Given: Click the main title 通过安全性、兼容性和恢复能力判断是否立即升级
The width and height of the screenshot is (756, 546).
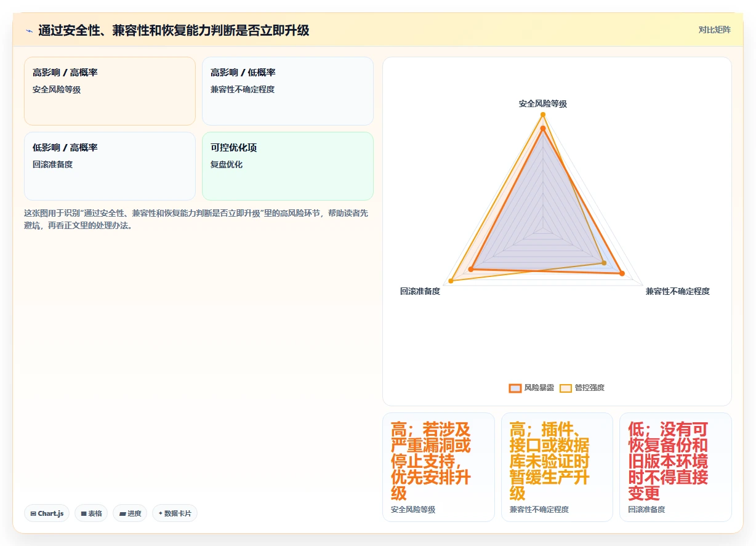Looking at the screenshot, I should (174, 30).
